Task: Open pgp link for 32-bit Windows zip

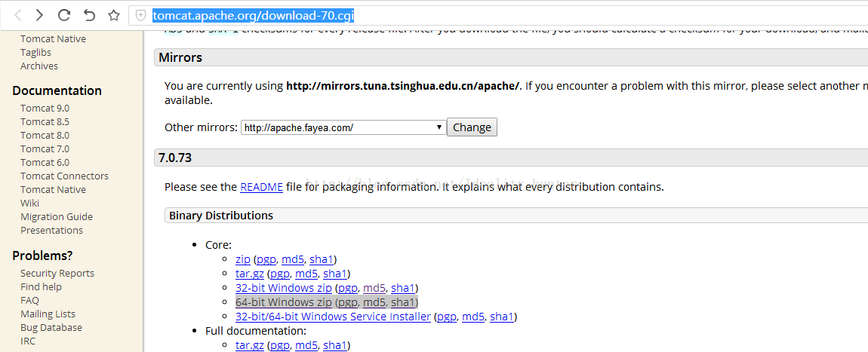Action: point(348,288)
